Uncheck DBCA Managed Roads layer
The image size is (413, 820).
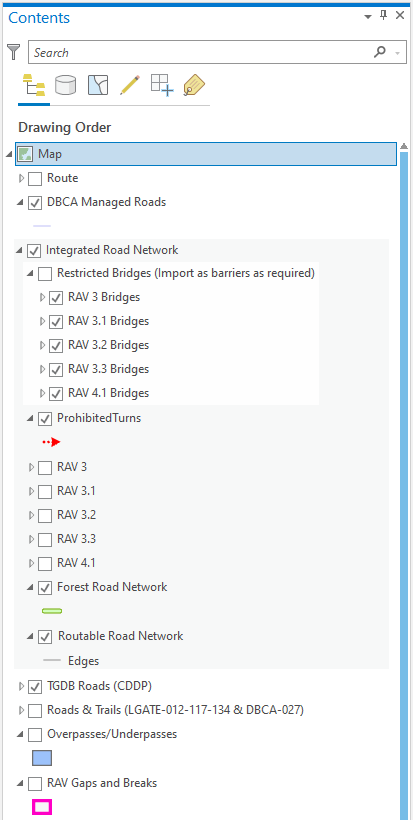pos(35,203)
